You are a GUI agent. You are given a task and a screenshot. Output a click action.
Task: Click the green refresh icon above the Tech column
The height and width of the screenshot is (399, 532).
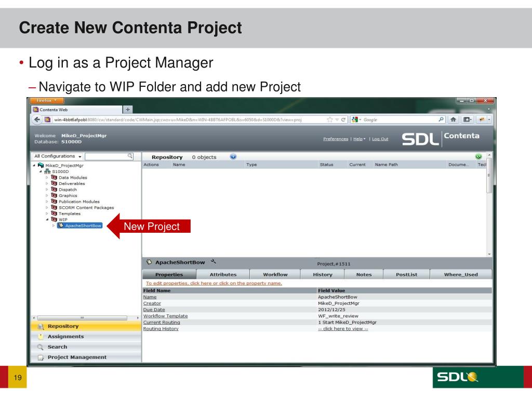(478, 156)
